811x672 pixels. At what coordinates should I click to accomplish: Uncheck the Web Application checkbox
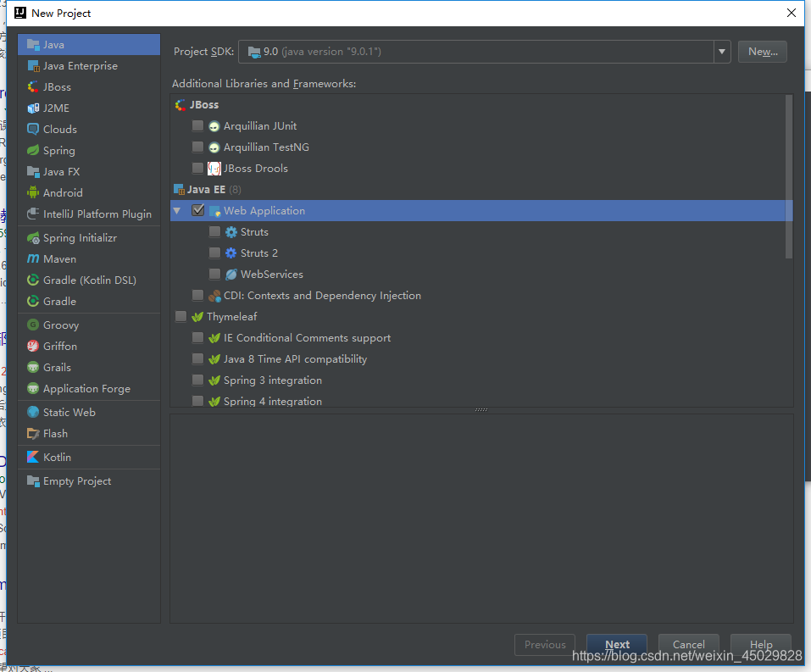click(197, 210)
